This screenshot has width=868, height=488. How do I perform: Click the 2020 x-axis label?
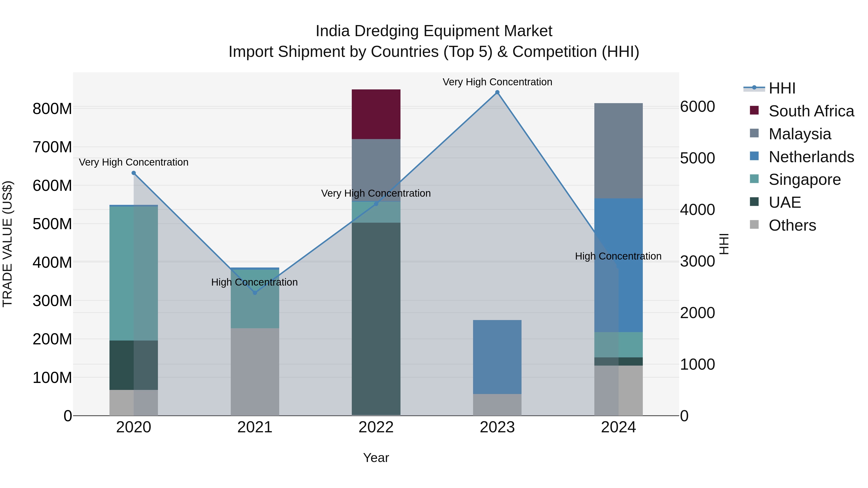point(134,427)
